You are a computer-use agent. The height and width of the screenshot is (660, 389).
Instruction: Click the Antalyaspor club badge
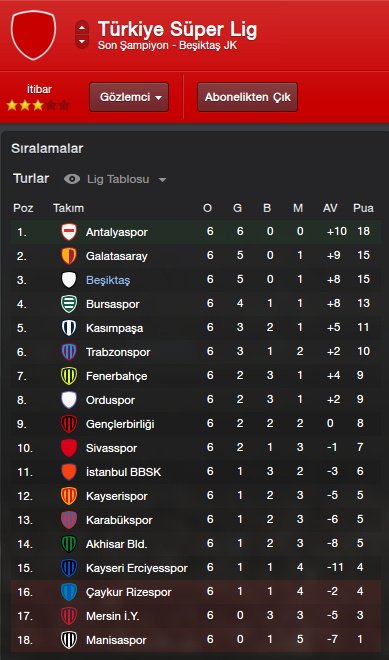click(x=69, y=232)
